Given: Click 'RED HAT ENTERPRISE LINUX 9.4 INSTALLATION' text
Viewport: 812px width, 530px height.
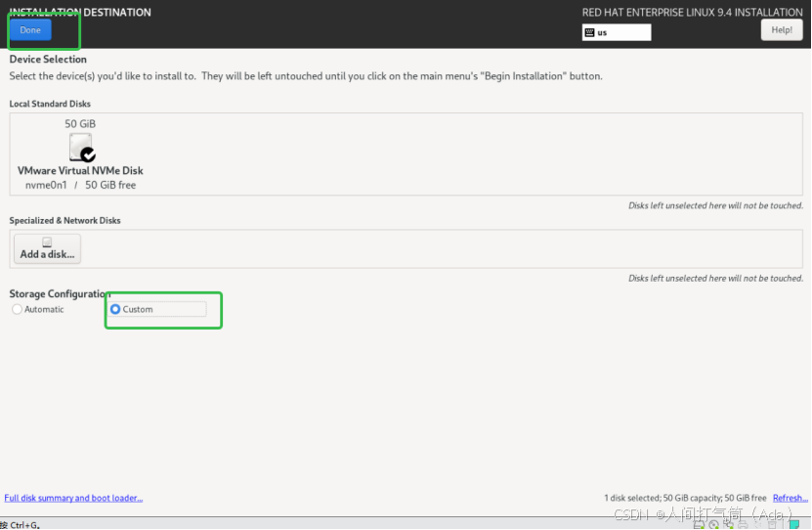Looking at the screenshot, I should 693,12.
